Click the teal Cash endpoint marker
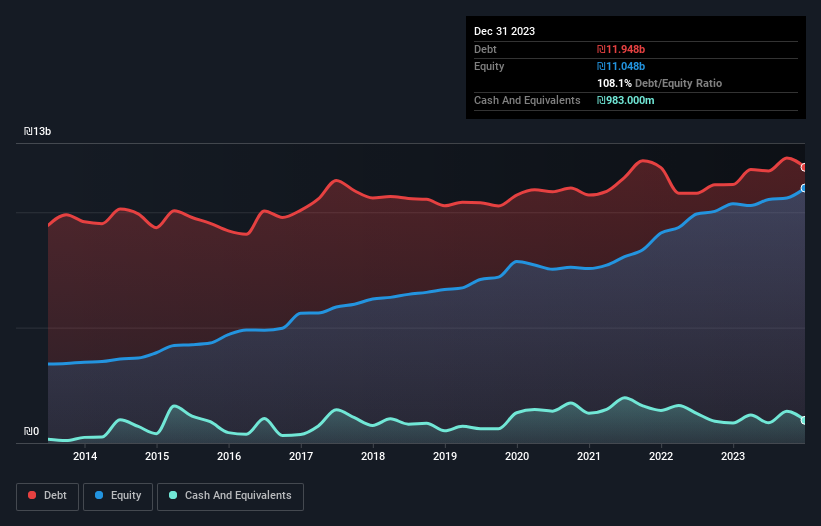 [804, 420]
